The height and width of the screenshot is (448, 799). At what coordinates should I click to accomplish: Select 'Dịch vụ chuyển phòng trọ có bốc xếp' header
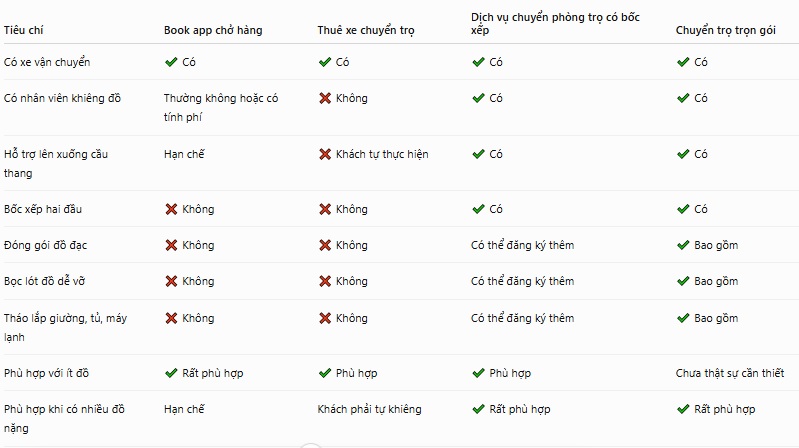(555, 23)
